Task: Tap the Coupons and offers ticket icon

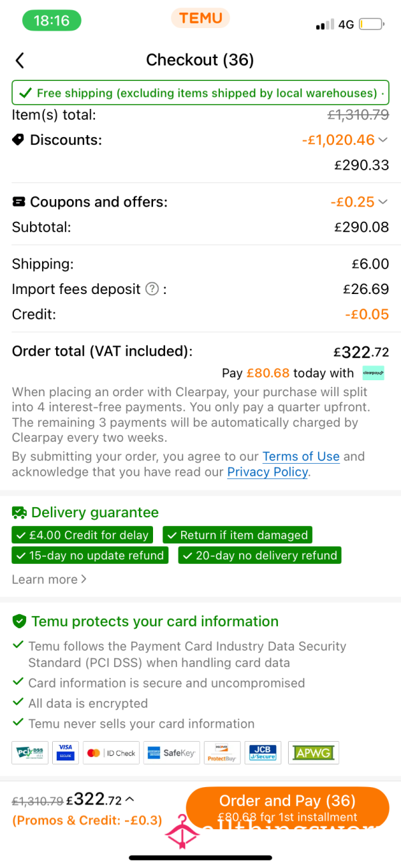Action: [19, 202]
